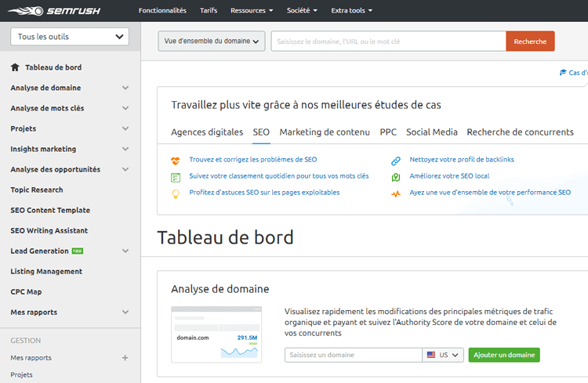This screenshot has width=588, height=383.
Task: Expand Analyse de domaine in sidebar
Action: [x=125, y=88]
